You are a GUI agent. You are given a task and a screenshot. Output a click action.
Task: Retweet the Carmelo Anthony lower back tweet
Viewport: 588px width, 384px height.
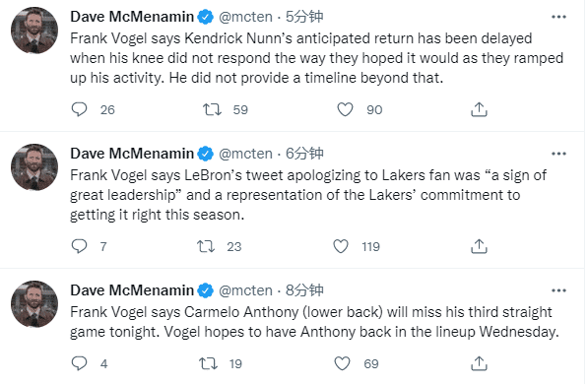[208, 363]
